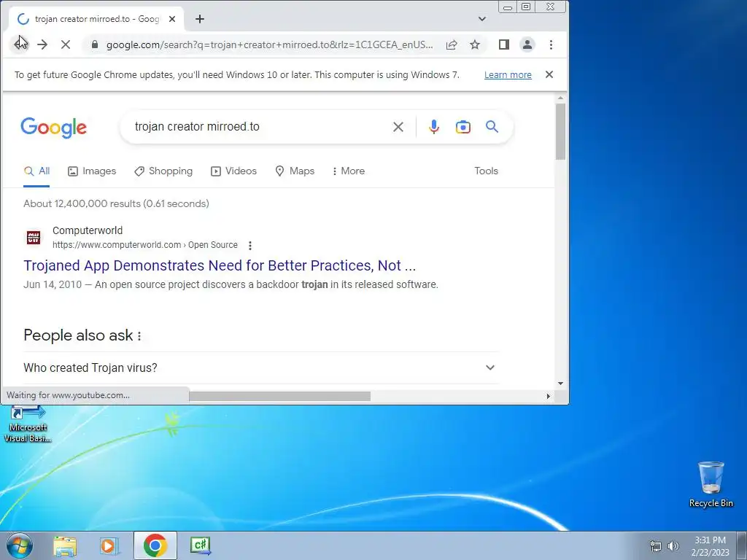Screen dimensions: 747x560
Task: Switch to the Images tab
Action: tap(92, 171)
